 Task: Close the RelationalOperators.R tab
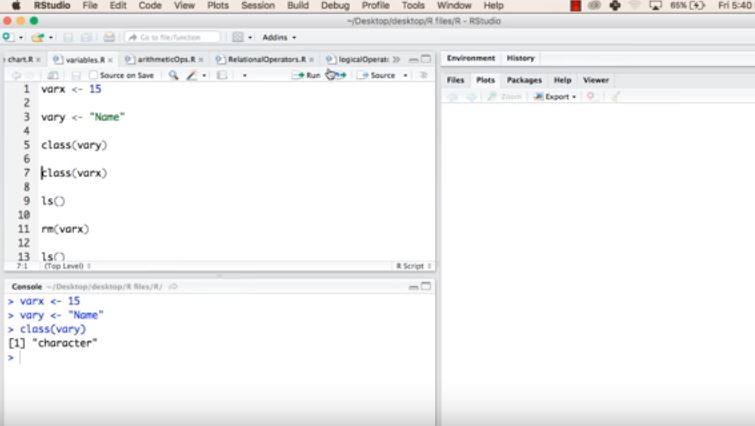point(312,59)
